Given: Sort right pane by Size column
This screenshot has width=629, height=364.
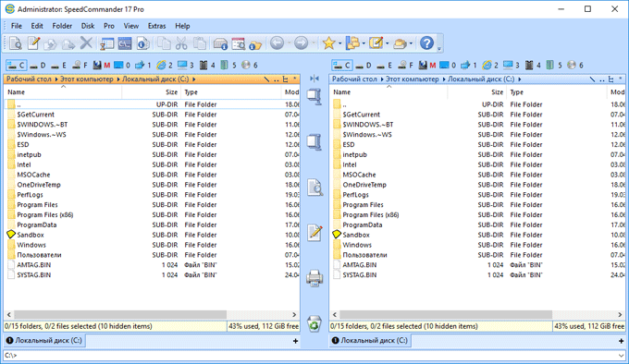Looking at the screenshot, I should click(x=476, y=92).
